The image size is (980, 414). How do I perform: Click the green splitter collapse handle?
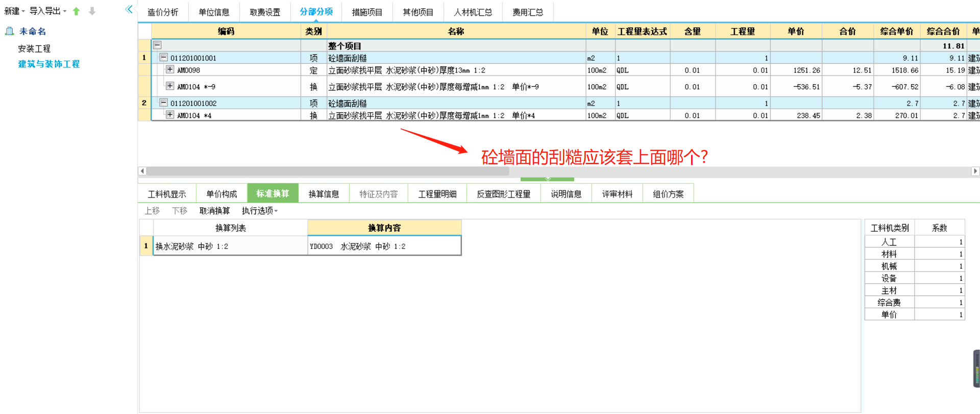coord(547,179)
